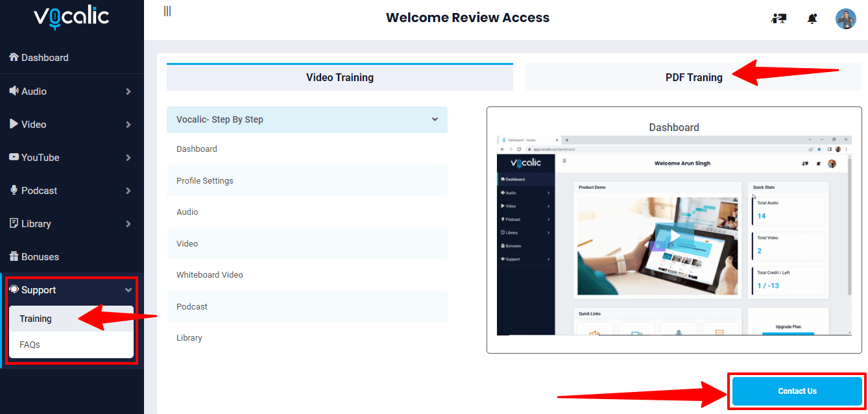Open the Audio training lesson
The height and width of the screenshot is (414, 868).
point(307,212)
